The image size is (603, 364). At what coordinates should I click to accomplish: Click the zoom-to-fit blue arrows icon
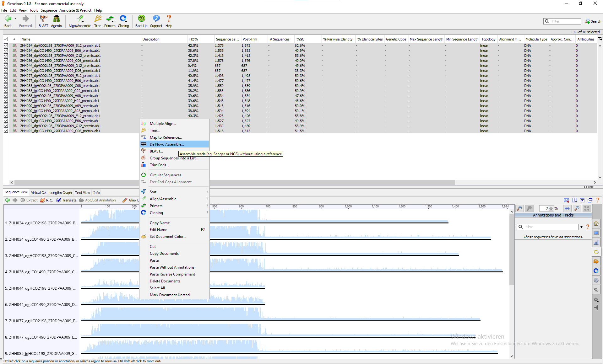(x=567, y=208)
